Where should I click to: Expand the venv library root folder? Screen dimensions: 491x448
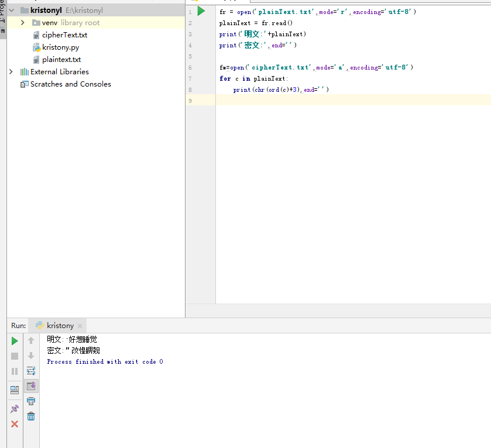pyautogui.click(x=22, y=23)
